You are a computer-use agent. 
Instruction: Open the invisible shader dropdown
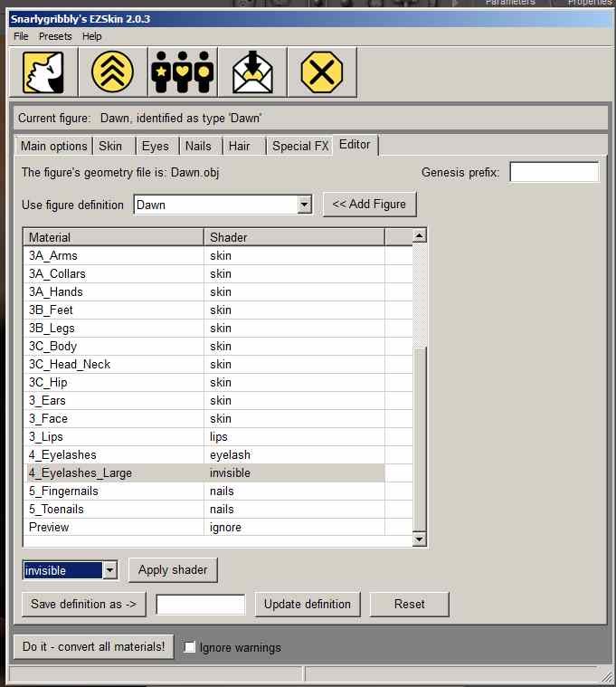[x=109, y=570]
